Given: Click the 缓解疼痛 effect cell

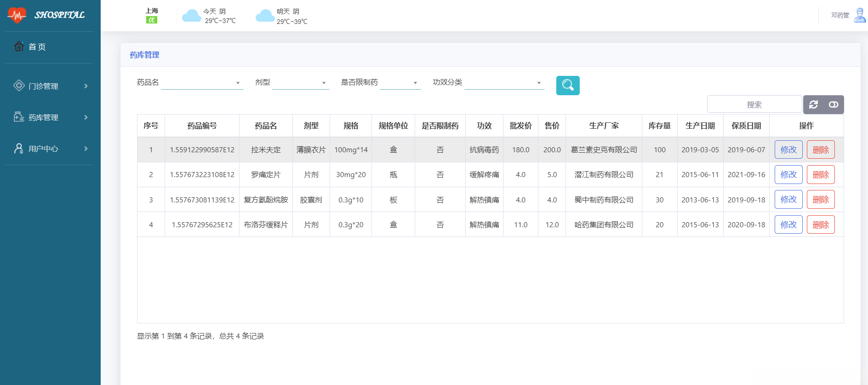Looking at the screenshot, I should pyautogui.click(x=484, y=174).
